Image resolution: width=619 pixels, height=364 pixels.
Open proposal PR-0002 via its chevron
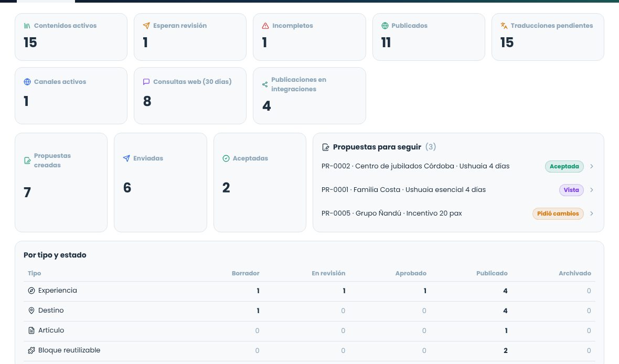click(x=591, y=166)
